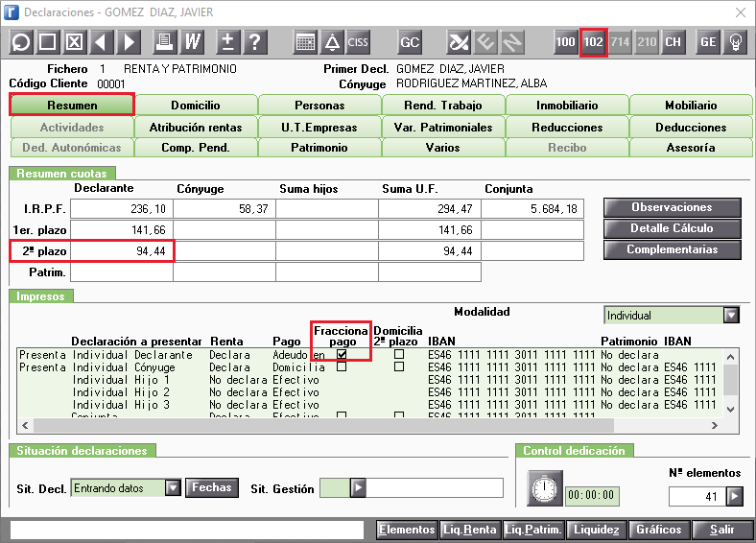Screen dimensions: 756x543
Task: Switch to the Domicilio tab
Action: (196, 106)
